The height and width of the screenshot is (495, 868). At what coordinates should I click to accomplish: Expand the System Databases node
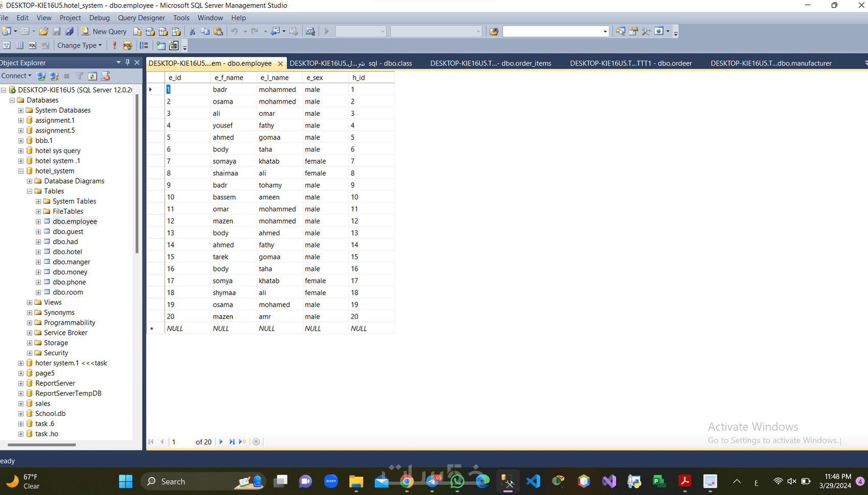[x=21, y=110]
